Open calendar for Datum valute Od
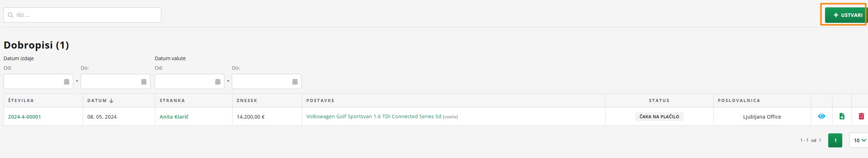Image resolution: width=868 pixels, height=158 pixels. coord(218,82)
